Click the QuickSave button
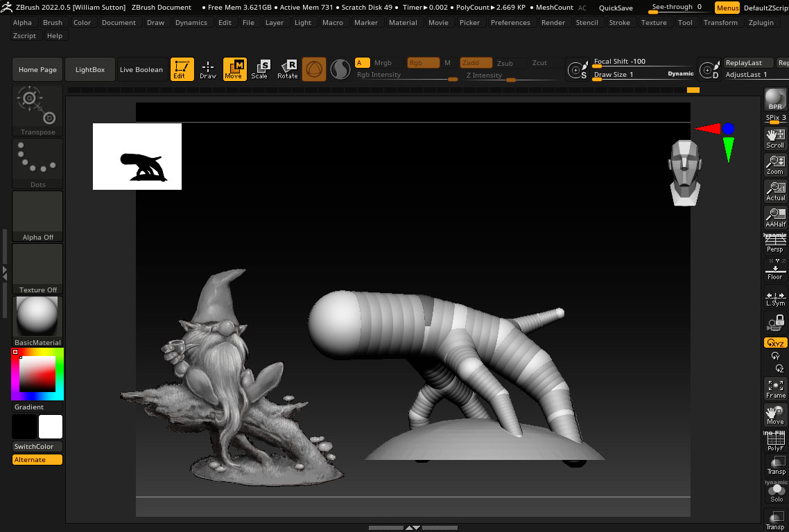 pos(616,8)
